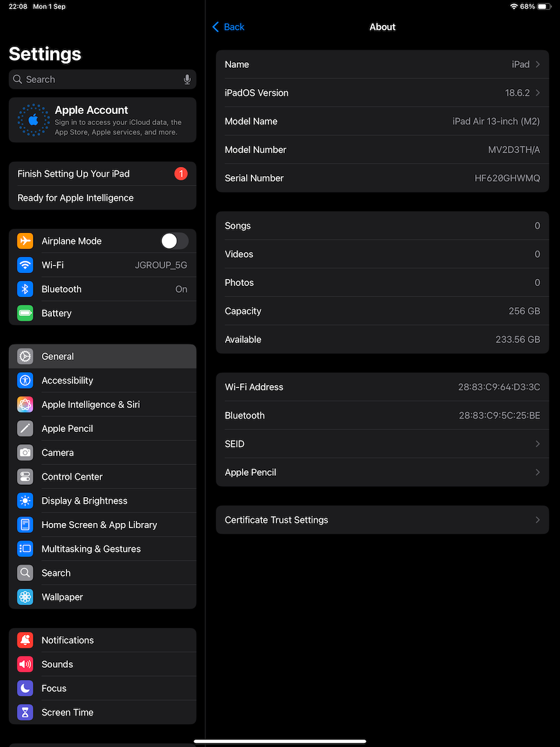560x747 pixels.
Task: Tap the green Battery icon
Action: (25, 313)
